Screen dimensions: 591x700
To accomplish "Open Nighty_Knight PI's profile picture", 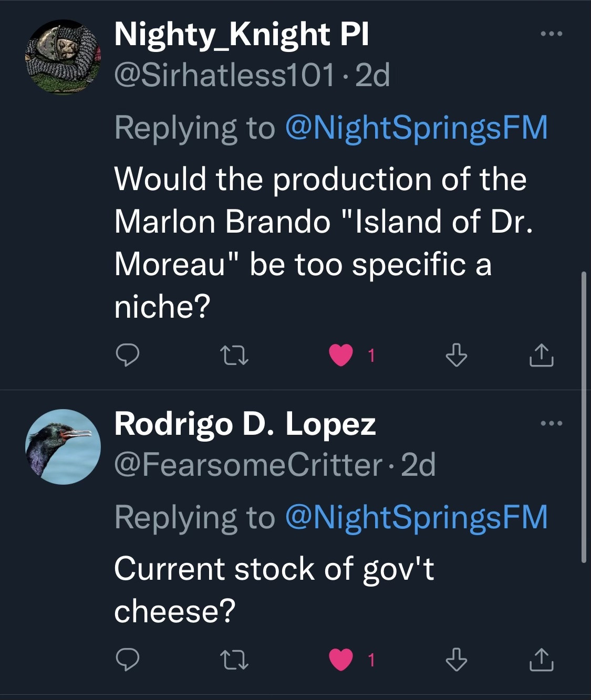I will 63,57.
